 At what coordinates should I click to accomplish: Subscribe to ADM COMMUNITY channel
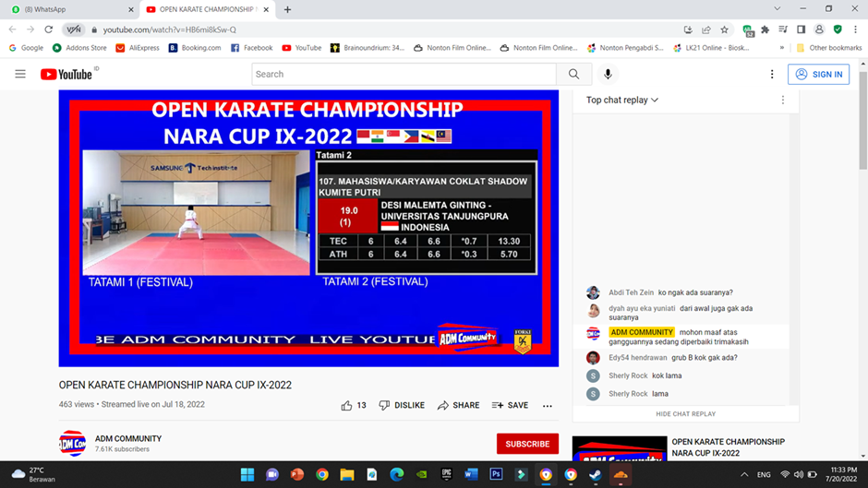pyautogui.click(x=527, y=444)
